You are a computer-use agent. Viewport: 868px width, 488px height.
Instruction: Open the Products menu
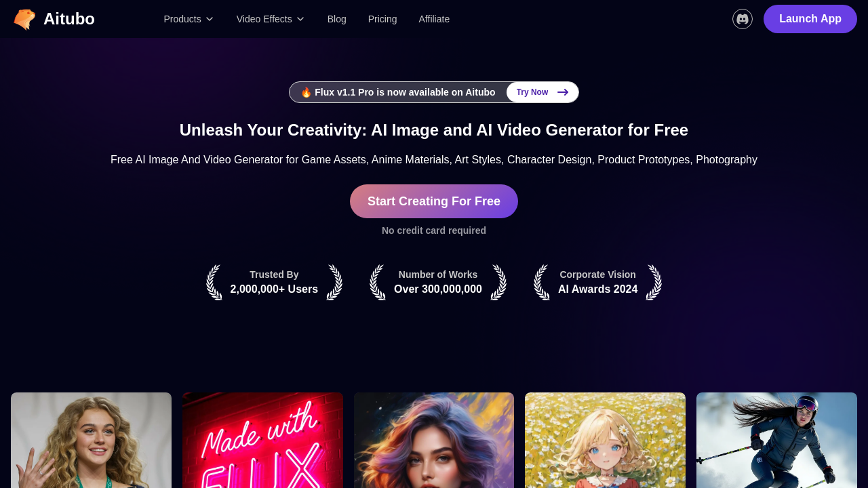tap(189, 19)
